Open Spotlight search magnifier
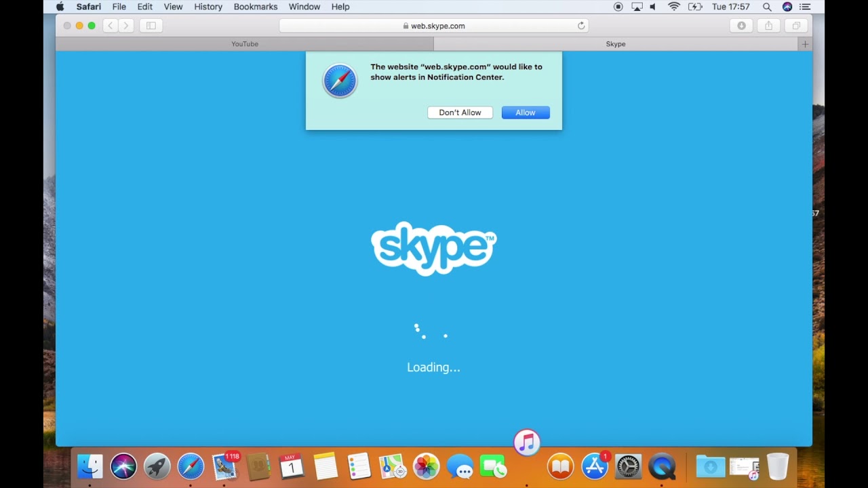The height and width of the screenshot is (488, 868). coord(767,7)
